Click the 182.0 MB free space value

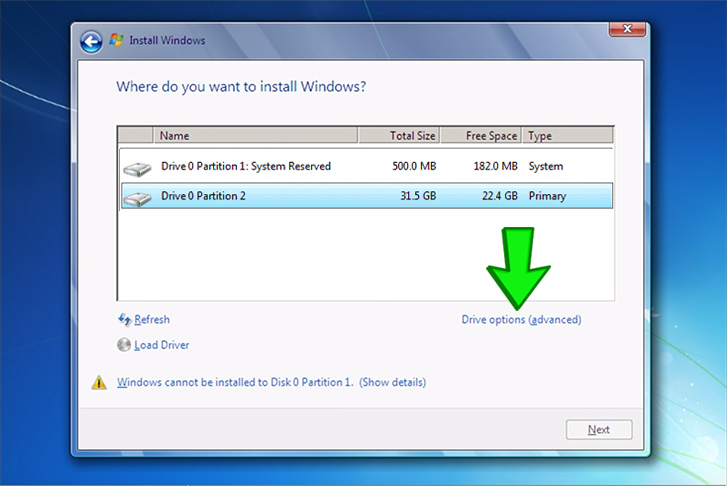tap(495, 166)
